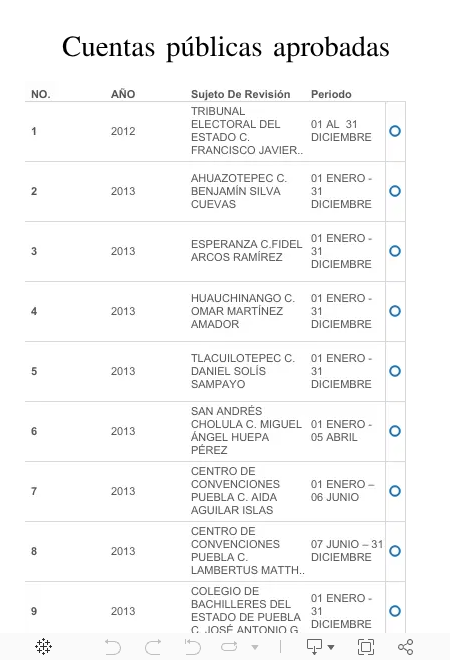Expand the download dropdown arrow
This screenshot has height=660, width=450.
pos(331,647)
